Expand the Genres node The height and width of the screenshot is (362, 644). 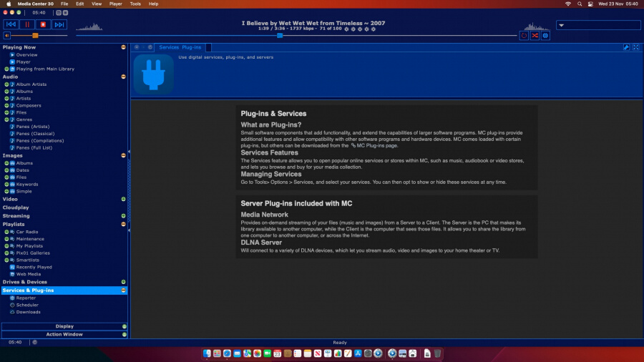click(6, 119)
